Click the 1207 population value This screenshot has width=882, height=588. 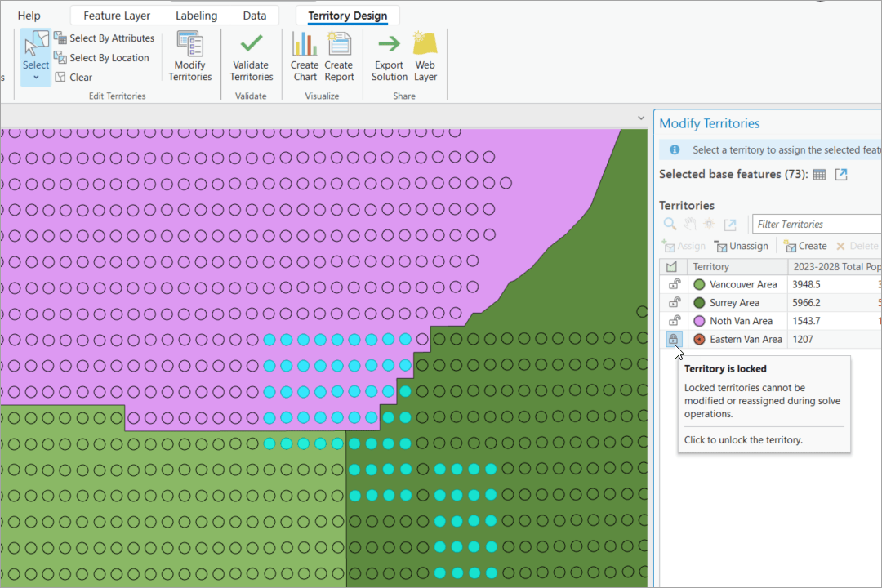[803, 339]
